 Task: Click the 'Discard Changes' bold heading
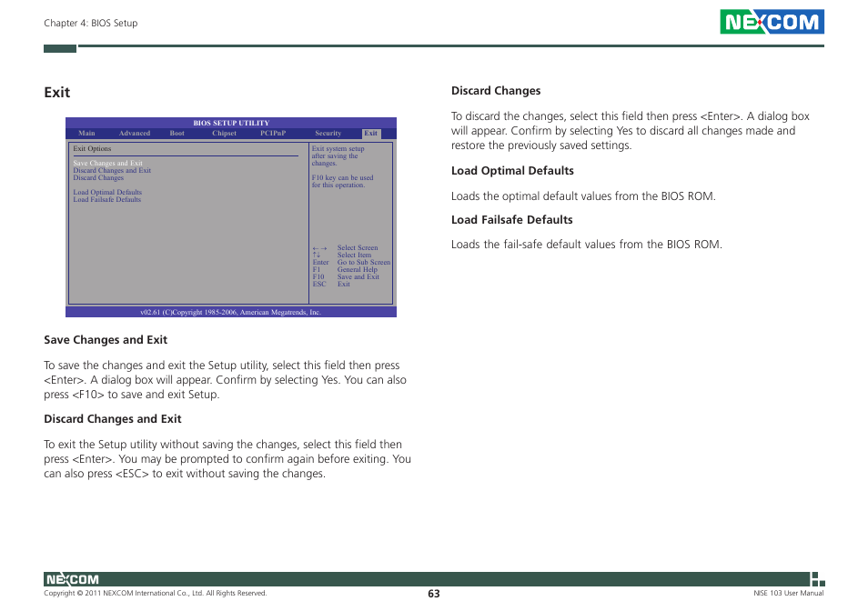pyautogui.click(x=496, y=91)
